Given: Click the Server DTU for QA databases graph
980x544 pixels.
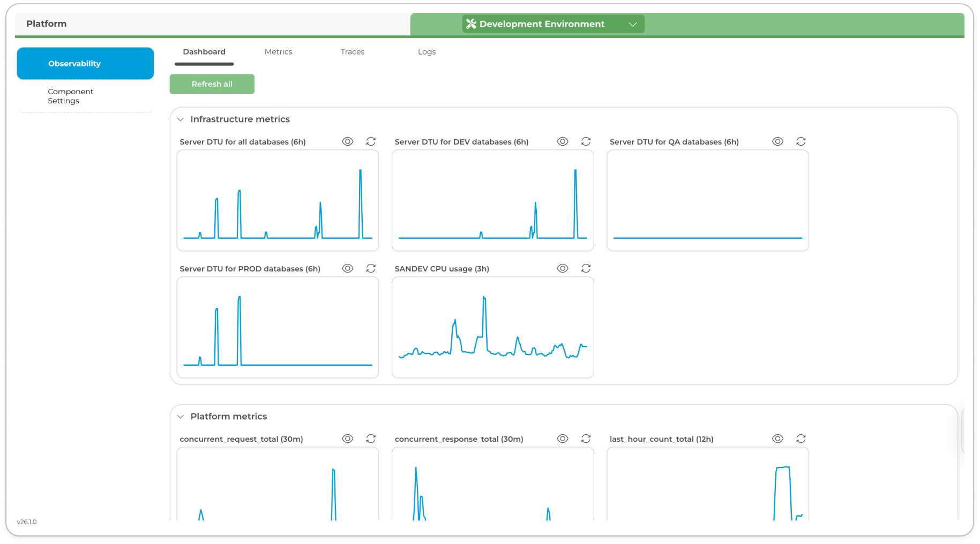Looking at the screenshot, I should 707,200.
